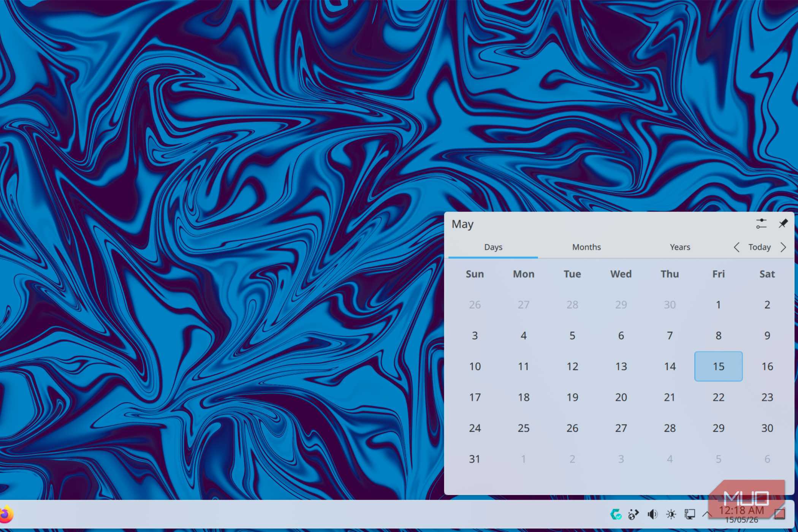Select day 3 under Sun in May
The height and width of the screenshot is (532, 798).
475,336
